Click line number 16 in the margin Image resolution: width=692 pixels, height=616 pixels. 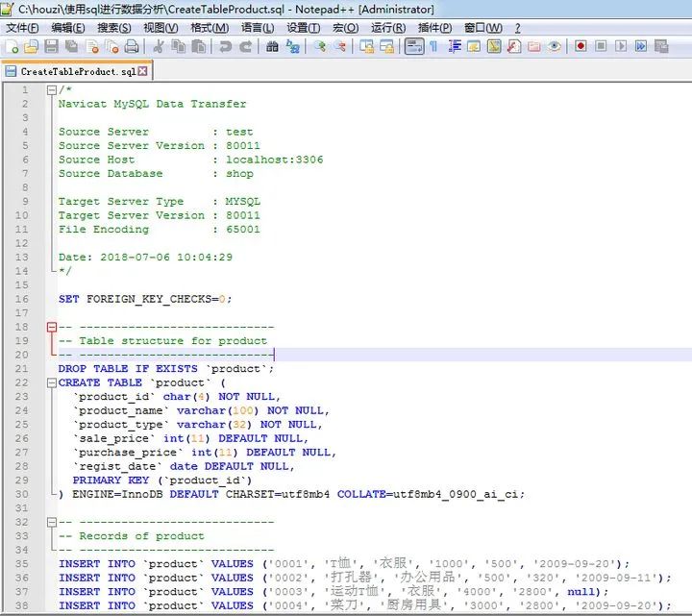[21, 299]
